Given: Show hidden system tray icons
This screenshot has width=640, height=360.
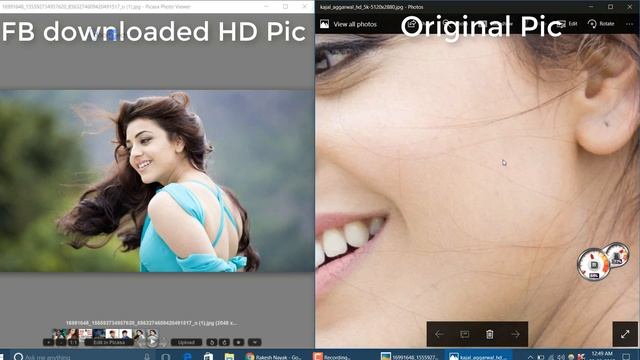Looking at the screenshot, I should pos(530,357).
